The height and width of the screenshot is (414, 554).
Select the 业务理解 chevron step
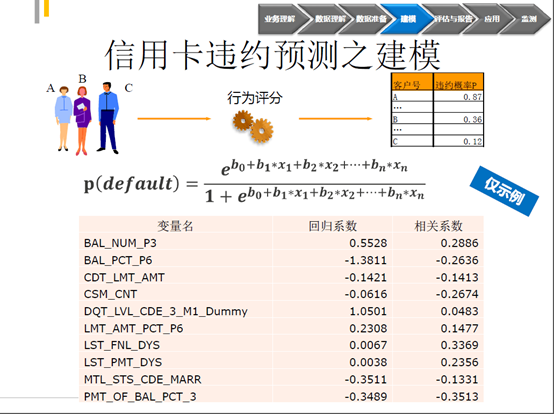[x=279, y=19]
